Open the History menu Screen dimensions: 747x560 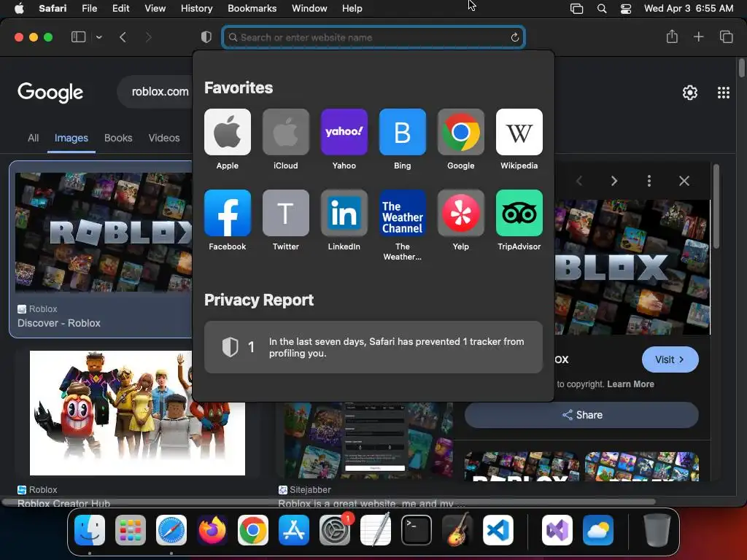click(196, 9)
